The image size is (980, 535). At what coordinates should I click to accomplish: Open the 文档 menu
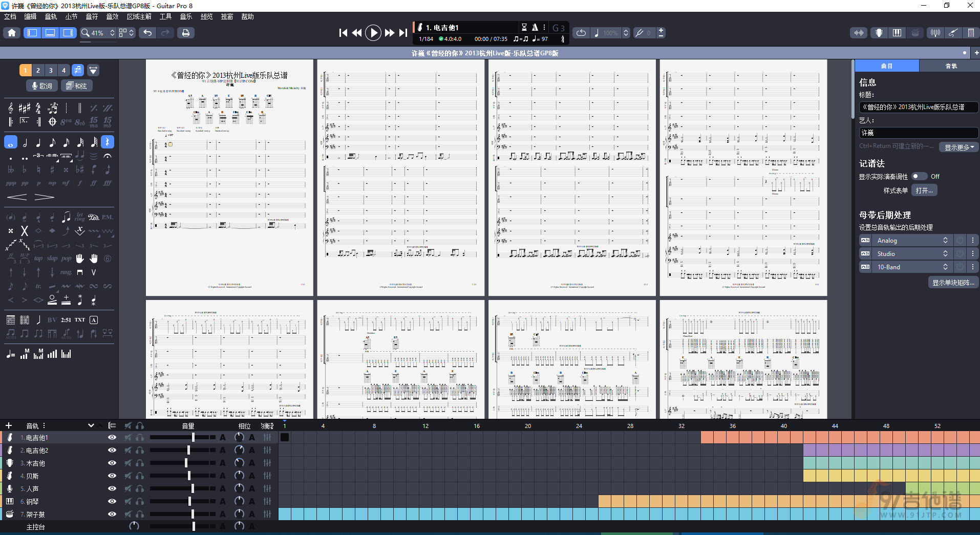[10, 16]
